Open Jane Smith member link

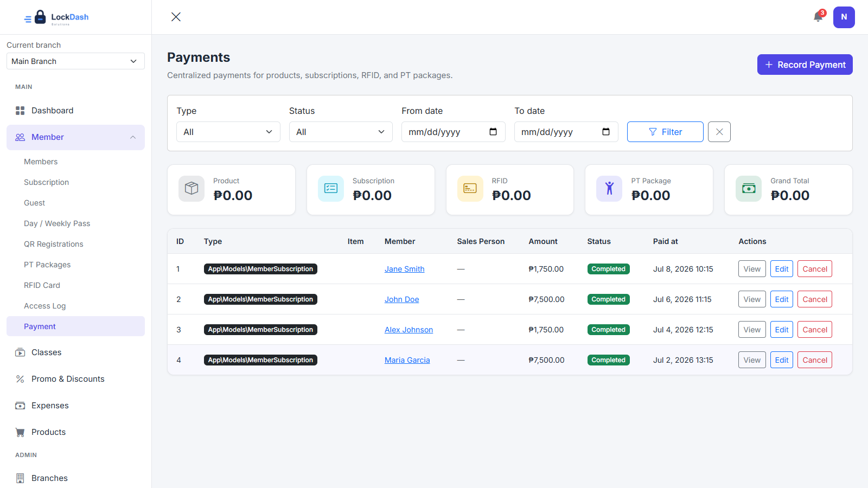coord(405,269)
